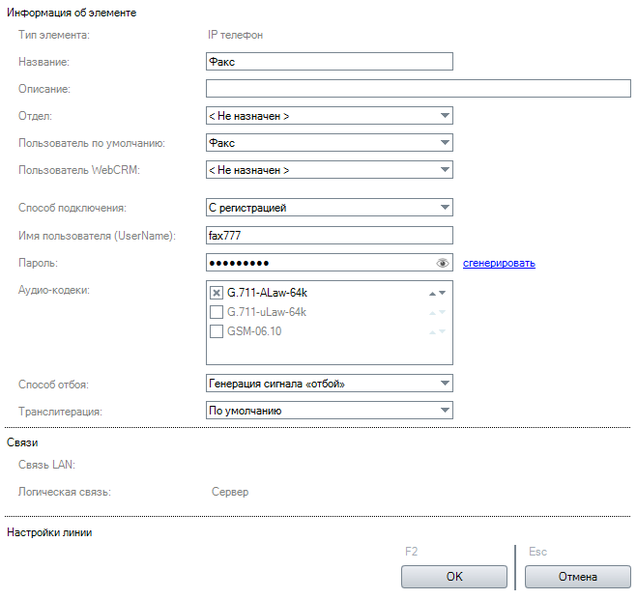
Task: Show the password with the eye icon
Action: click(x=442, y=263)
